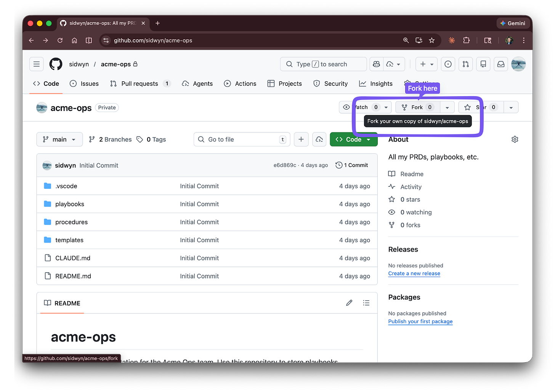Open the .vscode folder
Screen dimensions: 555x392
click(66, 186)
